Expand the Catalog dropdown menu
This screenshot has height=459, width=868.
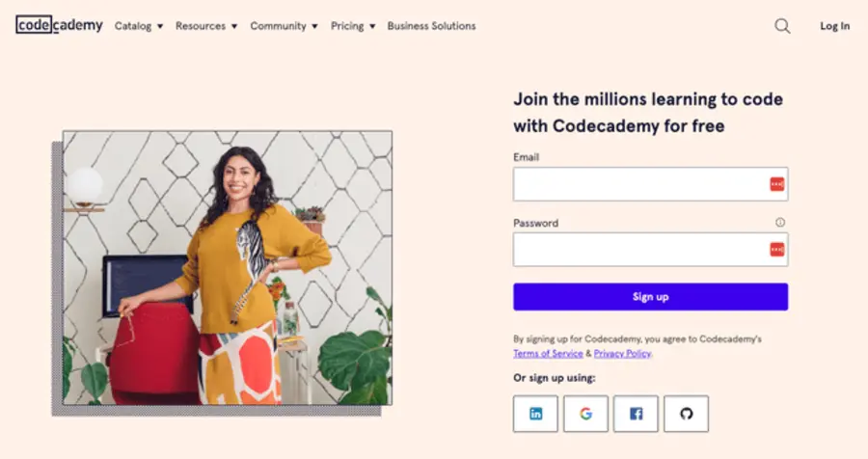(x=139, y=26)
